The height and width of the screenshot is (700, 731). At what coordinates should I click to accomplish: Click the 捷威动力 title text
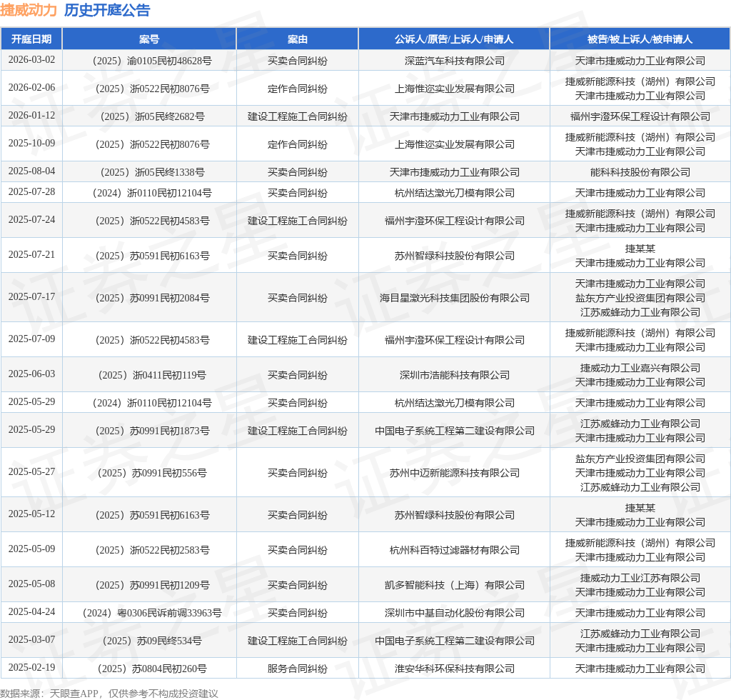[29, 10]
